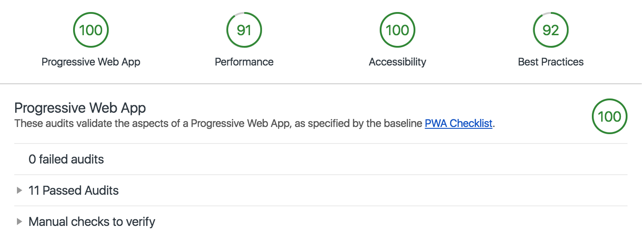Jump to the Progressive Web App category label
Image resolution: width=644 pixels, height=250 pixels.
[x=91, y=62]
